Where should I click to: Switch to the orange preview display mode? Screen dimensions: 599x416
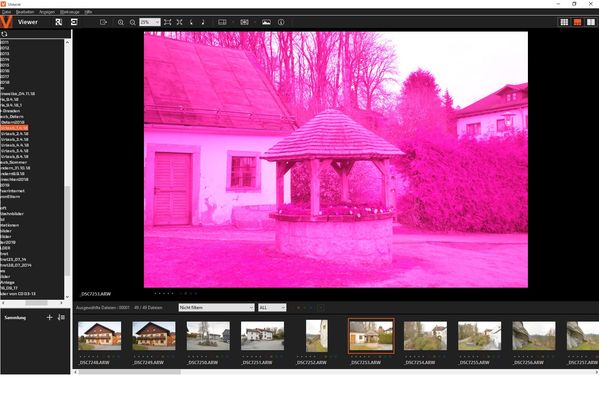(x=577, y=22)
